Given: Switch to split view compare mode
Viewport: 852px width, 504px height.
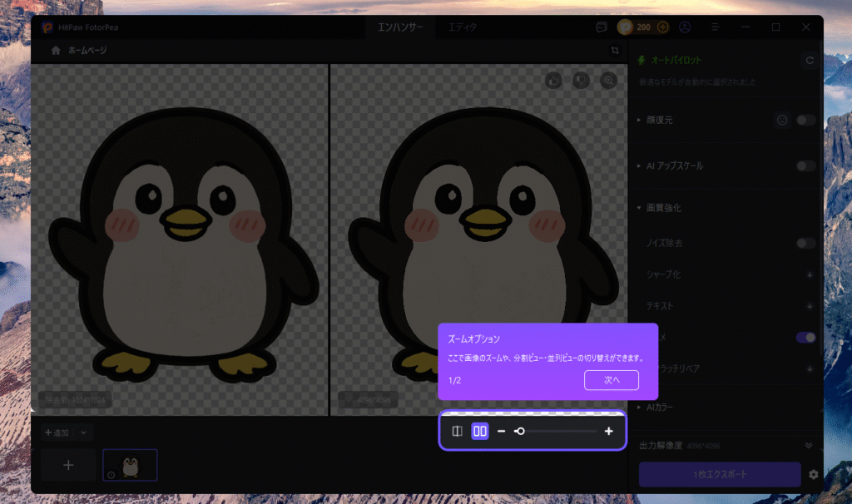Looking at the screenshot, I should point(457,431).
